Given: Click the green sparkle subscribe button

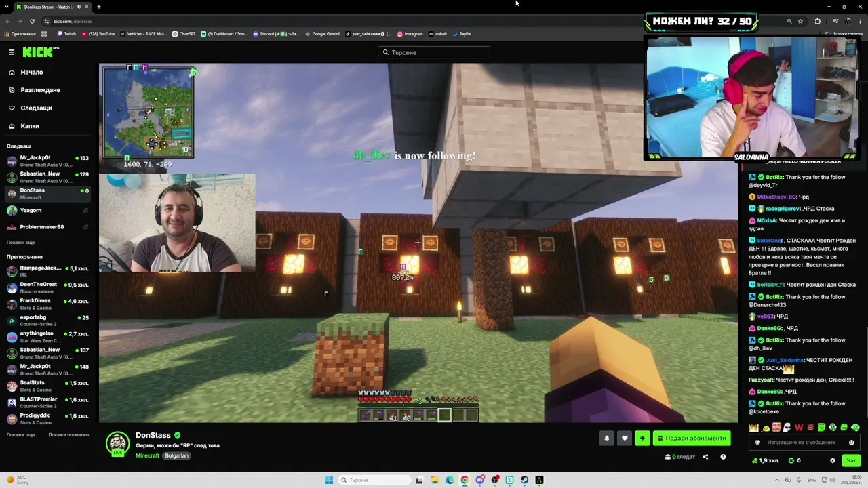Looking at the screenshot, I should coord(642,438).
